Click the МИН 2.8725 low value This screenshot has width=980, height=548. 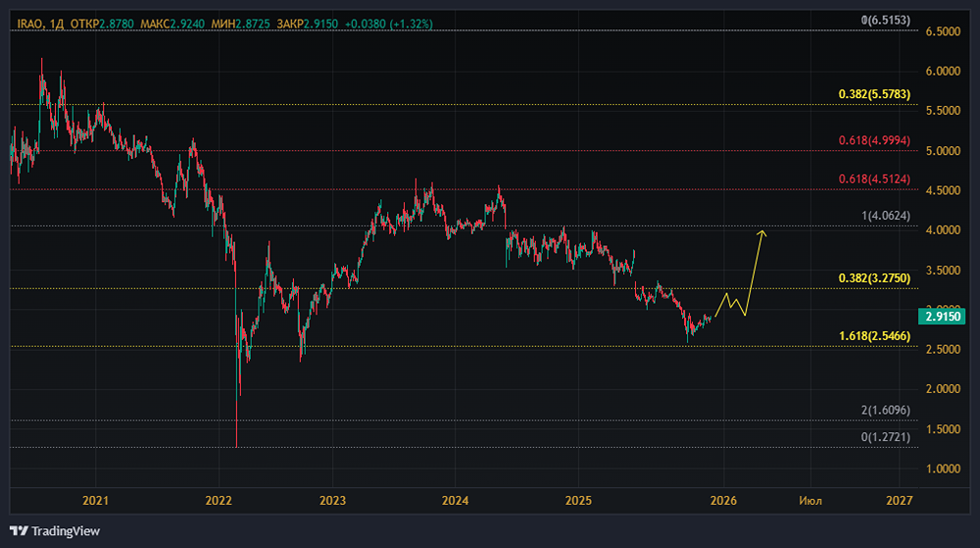(241, 24)
